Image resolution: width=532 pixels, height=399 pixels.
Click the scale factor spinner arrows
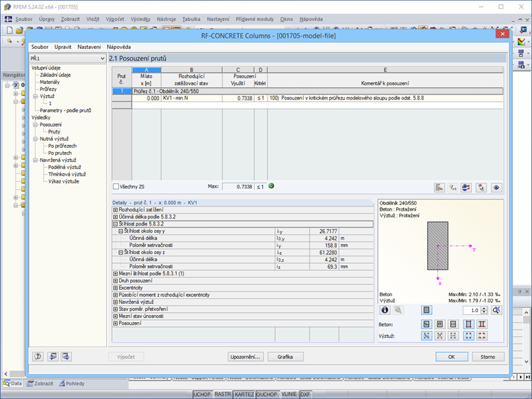tap(485, 310)
